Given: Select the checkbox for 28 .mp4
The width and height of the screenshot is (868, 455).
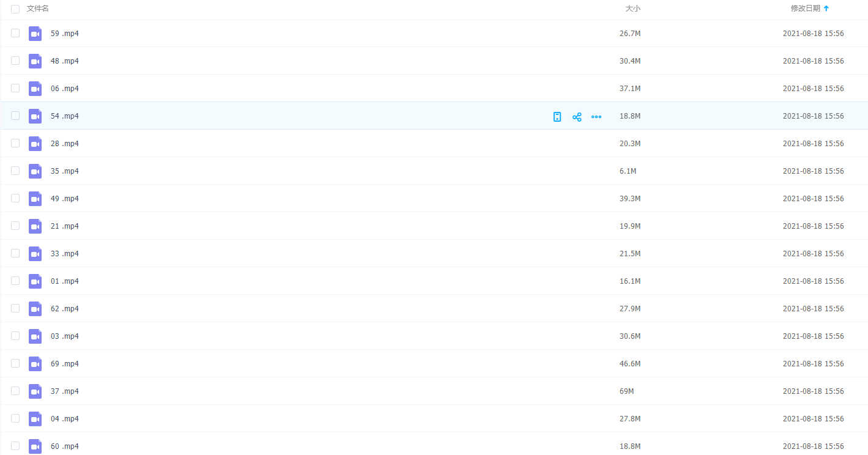Looking at the screenshot, I should (15, 143).
